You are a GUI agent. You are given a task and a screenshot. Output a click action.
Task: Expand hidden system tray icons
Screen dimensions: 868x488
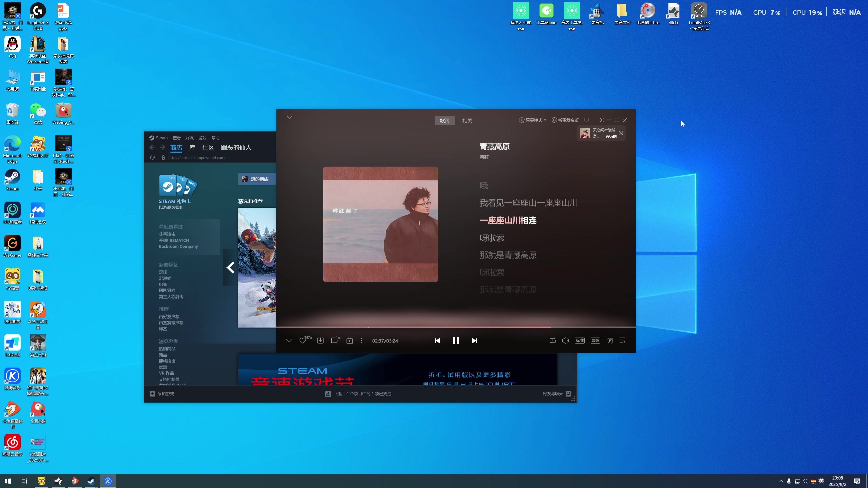(781, 481)
